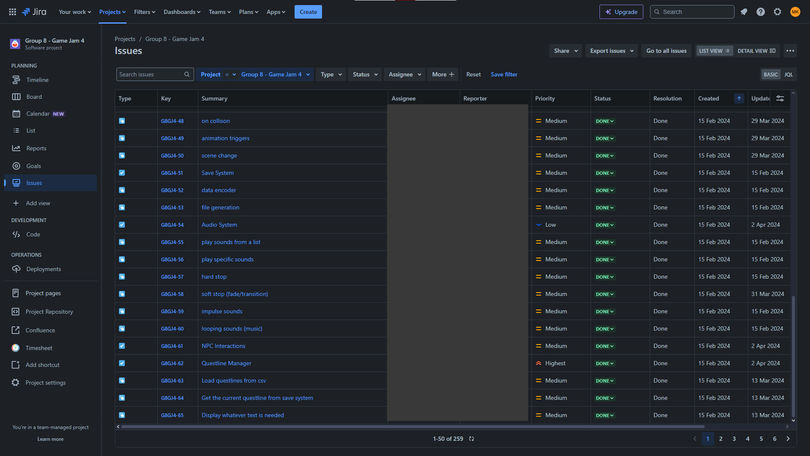Open the Status filter dropdown
The height and width of the screenshot is (456, 810).
[x=365, y=74]
